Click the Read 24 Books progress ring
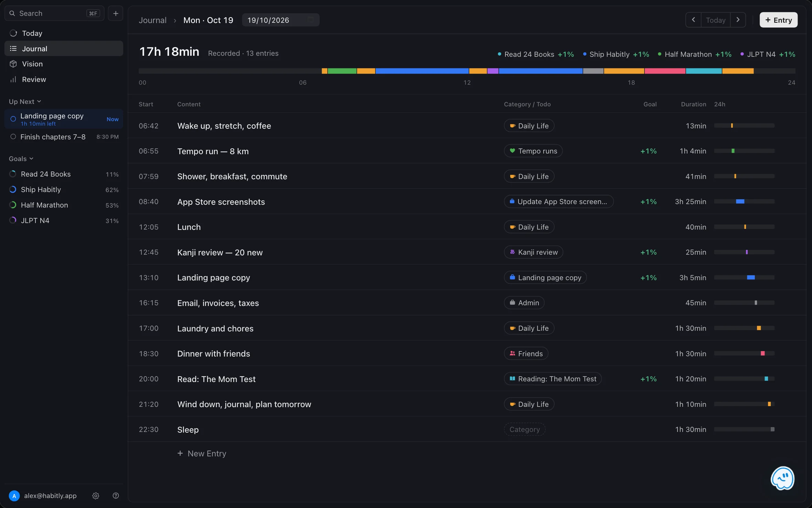 pyautogui.click(x=13, y=174)
